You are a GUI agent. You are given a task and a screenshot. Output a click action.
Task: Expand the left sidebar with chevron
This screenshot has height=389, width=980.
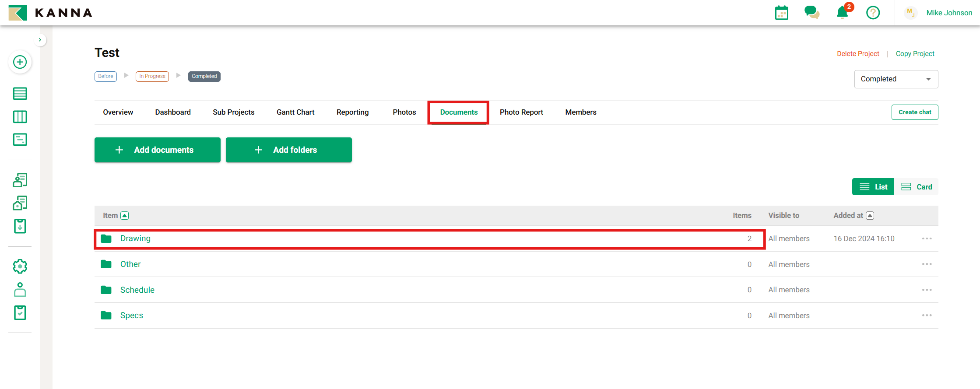pos(40,40)
